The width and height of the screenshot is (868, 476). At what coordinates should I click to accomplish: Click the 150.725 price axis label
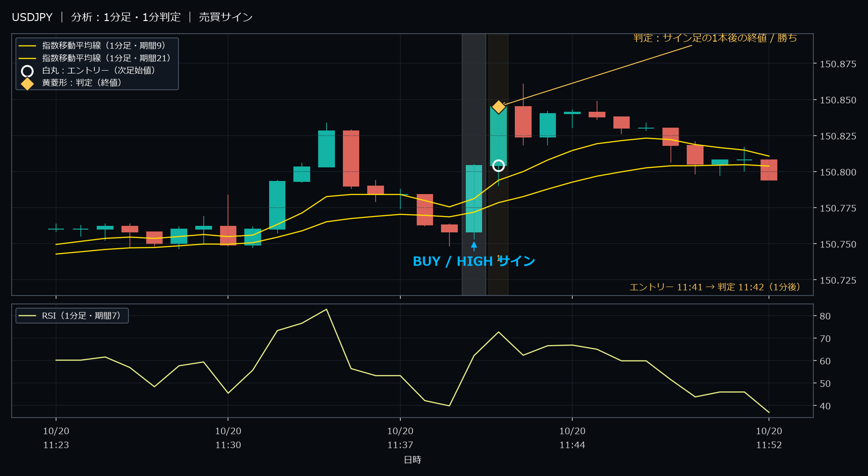tap(838, 280)
